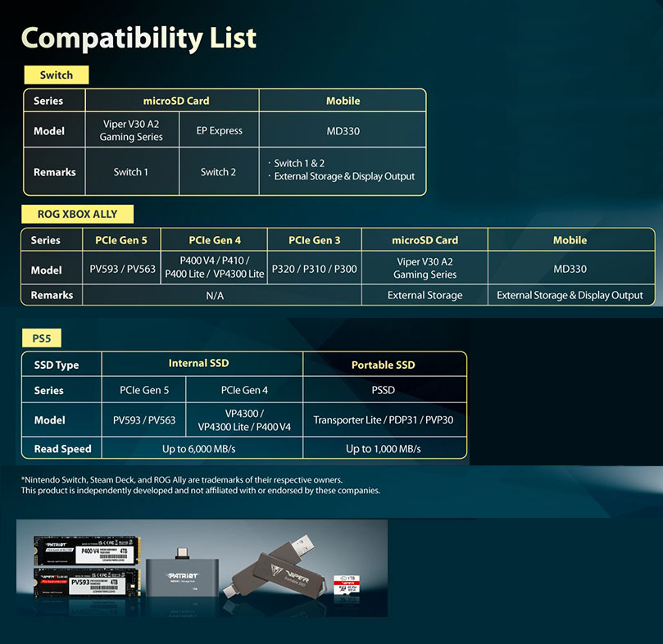663x644 pixels.
Task: Select 'MD330' in the Switch table
Action: (343, 131)
